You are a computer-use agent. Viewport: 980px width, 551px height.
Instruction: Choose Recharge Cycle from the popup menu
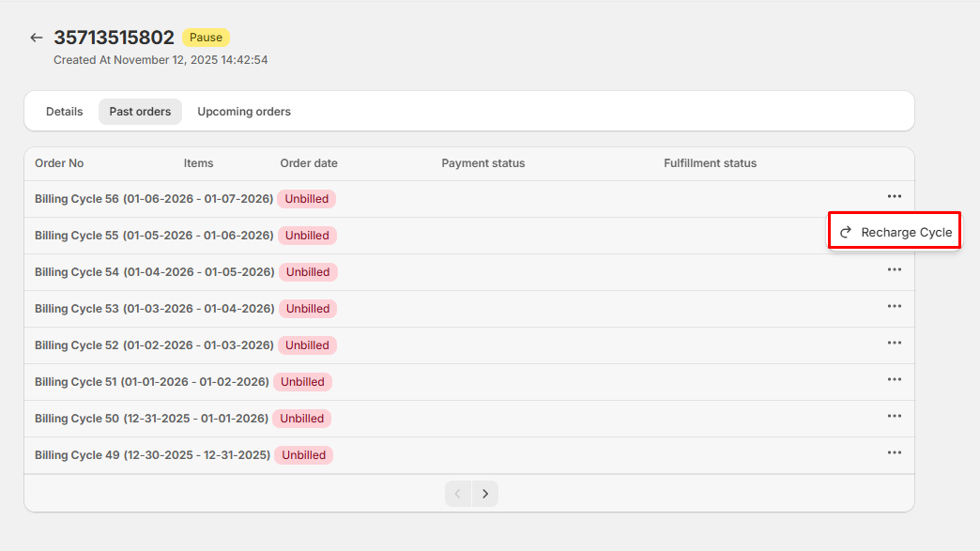tap(895, 232)
